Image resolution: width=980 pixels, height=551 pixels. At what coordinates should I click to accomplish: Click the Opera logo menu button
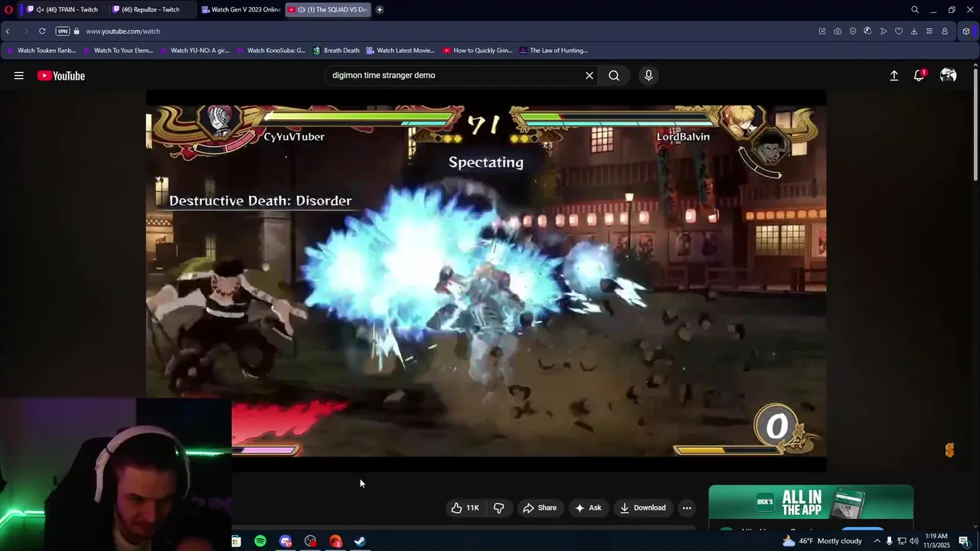[x=8, y=10]
